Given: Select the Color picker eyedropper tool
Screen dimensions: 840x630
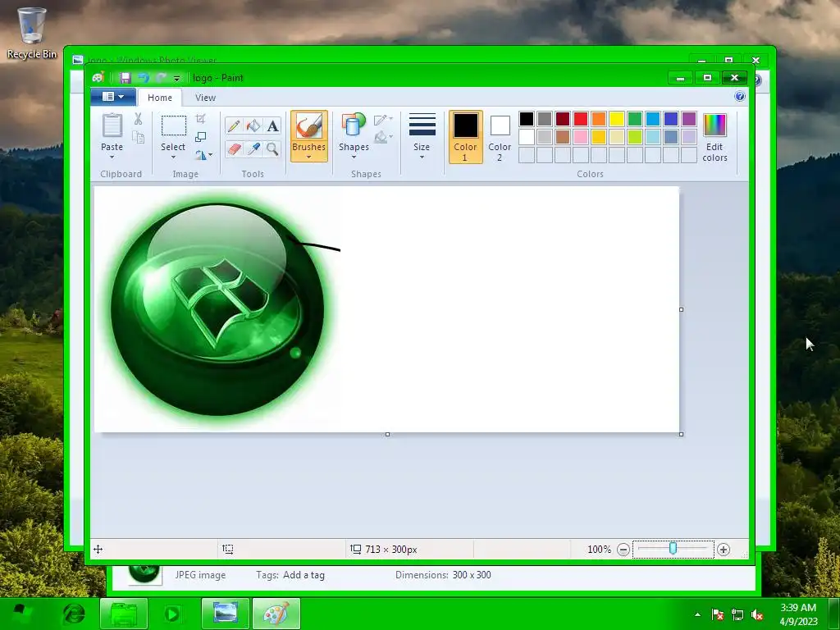Looking at the screenshot, I should (x=253, y=148).
